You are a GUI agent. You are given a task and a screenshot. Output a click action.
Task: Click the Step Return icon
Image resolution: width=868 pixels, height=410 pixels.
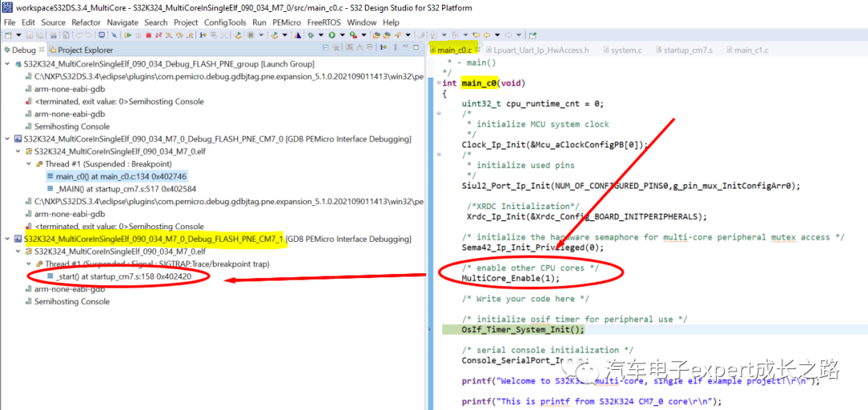[x=190, y=35]
